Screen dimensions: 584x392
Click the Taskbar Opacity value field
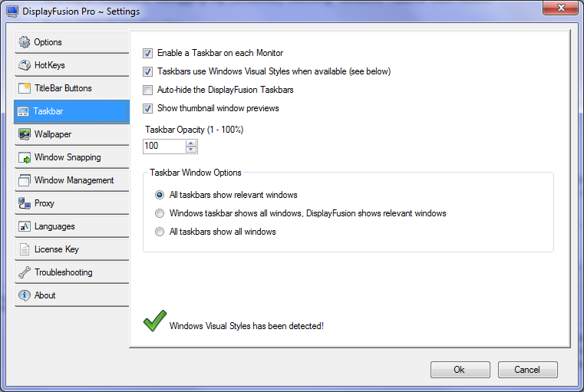(x=163, y=146)
